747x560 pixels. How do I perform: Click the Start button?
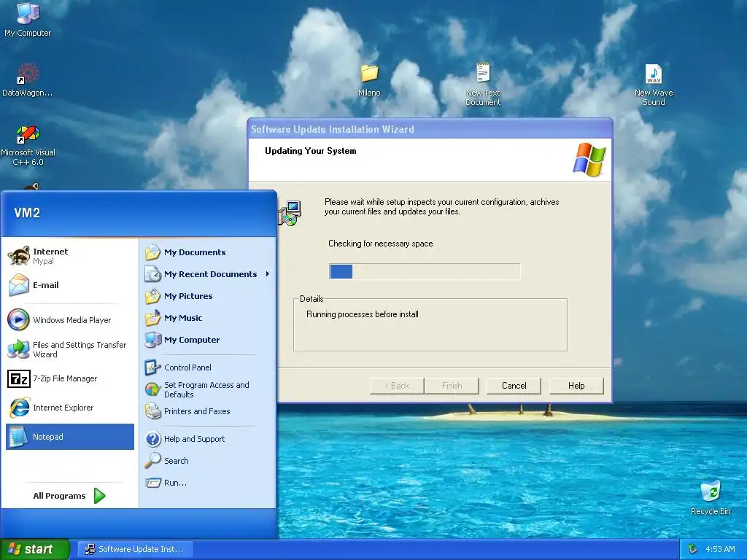34,549
